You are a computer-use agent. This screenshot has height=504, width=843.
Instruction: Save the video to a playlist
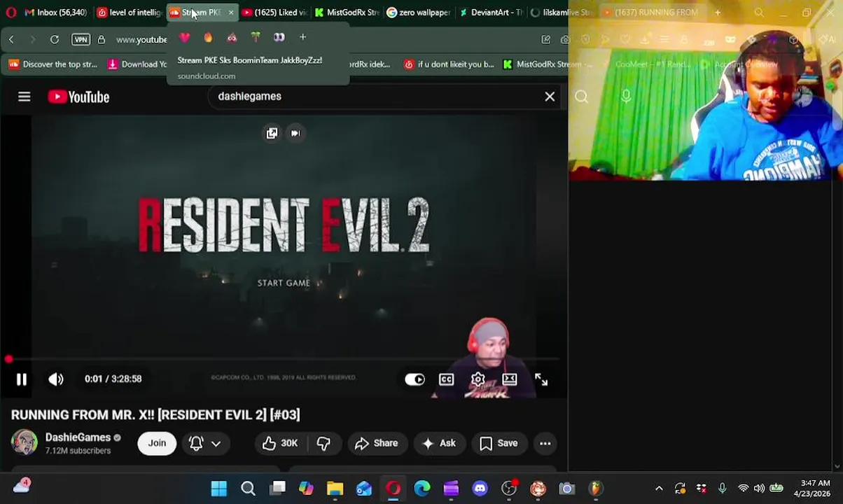point(499,443)
